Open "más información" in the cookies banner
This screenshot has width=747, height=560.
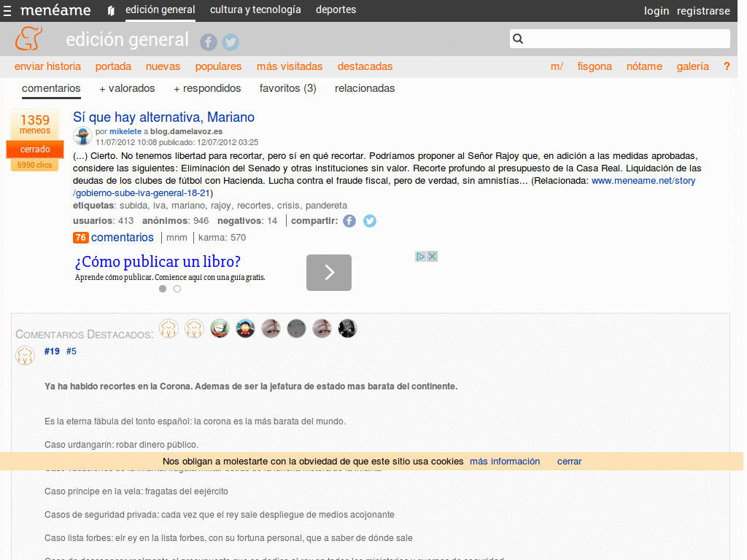tap(505, 461)
